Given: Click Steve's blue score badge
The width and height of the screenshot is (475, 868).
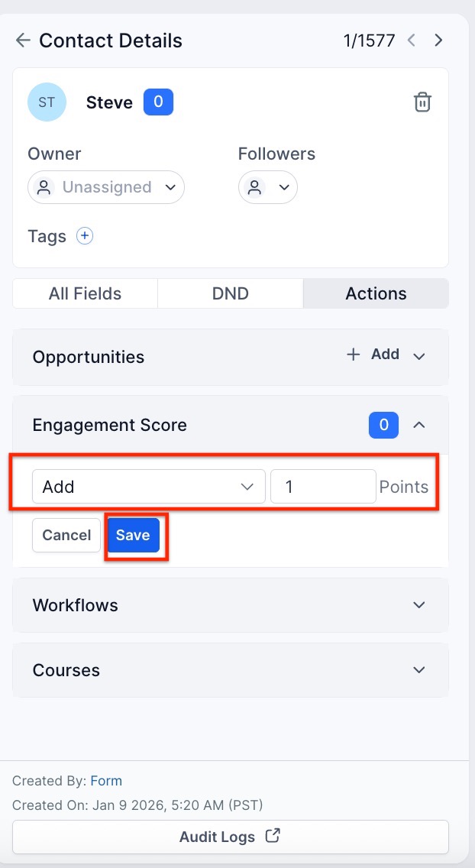Looking at the screenshot, I should (x=158, y=102).
